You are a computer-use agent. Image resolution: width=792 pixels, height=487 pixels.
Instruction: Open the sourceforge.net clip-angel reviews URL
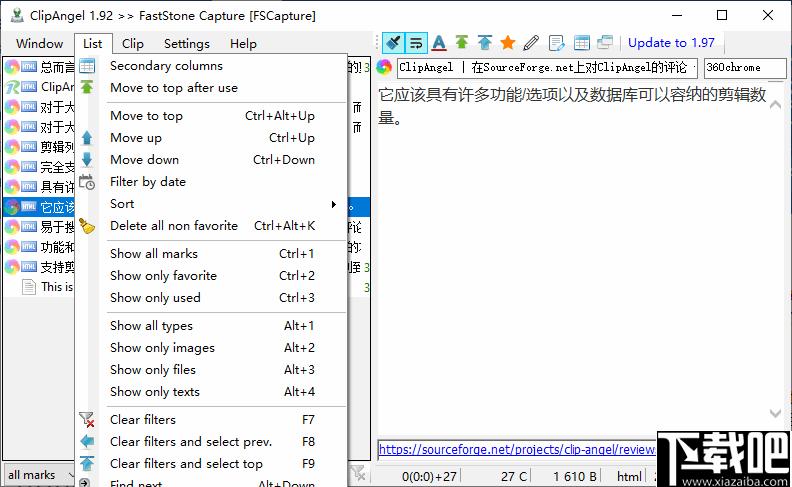517,449
